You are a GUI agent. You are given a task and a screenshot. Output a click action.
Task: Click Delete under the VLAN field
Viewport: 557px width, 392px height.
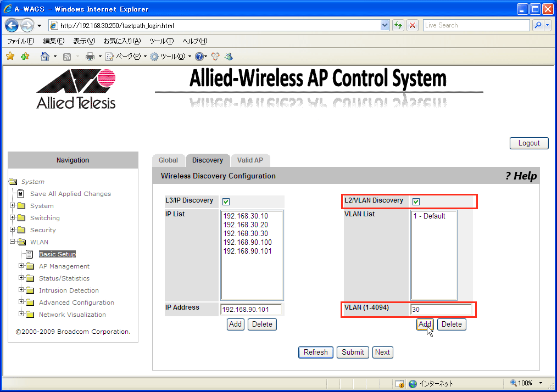click(452, 324)
